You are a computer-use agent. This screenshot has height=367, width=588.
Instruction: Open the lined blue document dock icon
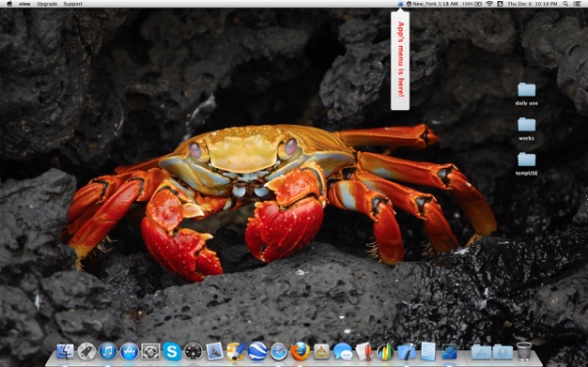pyautogui.click(x=428, y=351)
